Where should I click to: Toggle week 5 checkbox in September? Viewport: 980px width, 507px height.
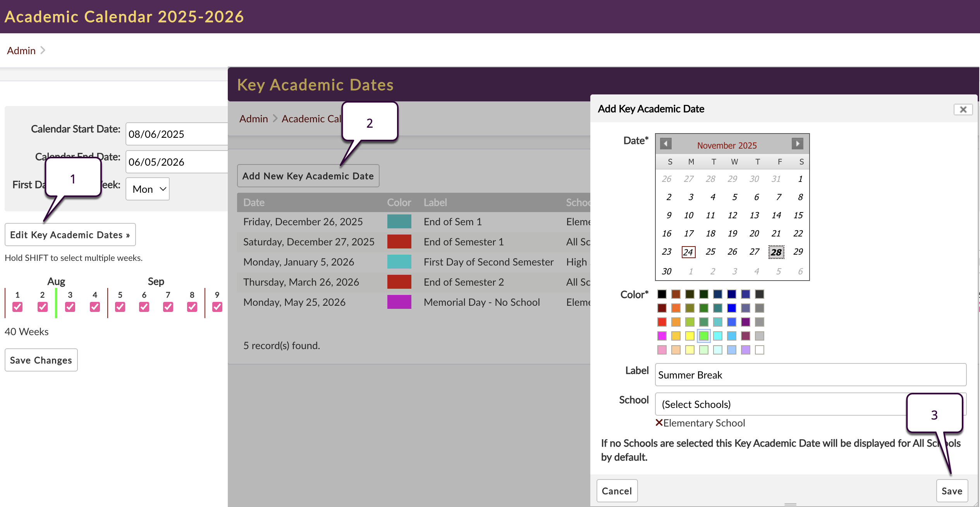(120, 307)
